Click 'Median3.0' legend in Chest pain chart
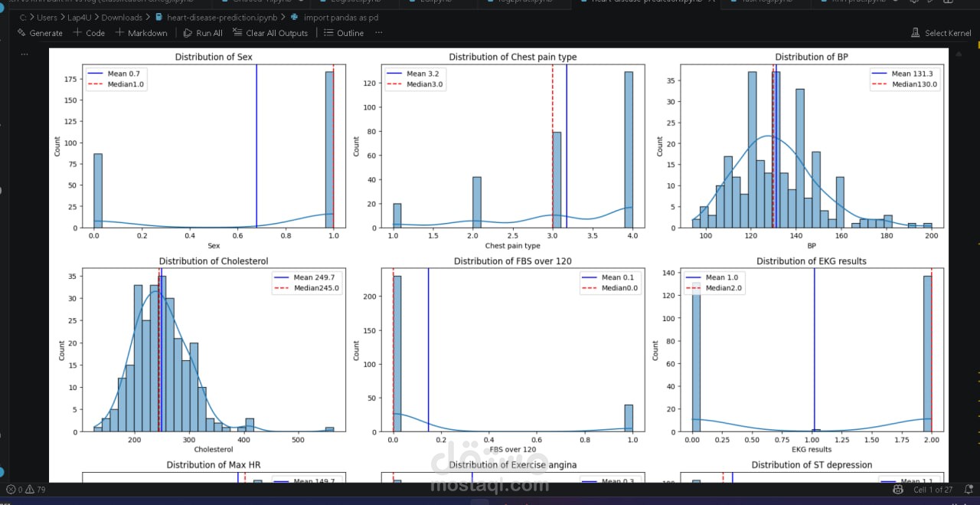The image size is (980, 505). pyautogui.click(x=424, y=84)
